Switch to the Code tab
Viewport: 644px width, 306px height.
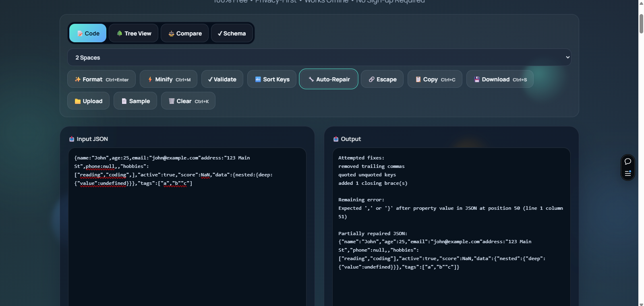[x=88, y=33]
